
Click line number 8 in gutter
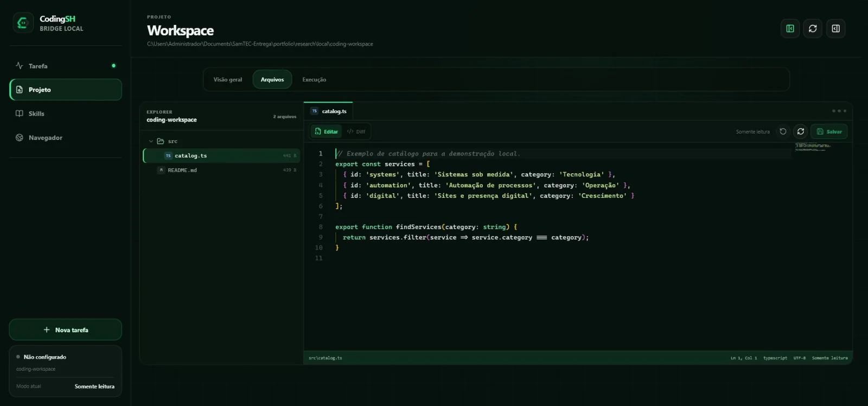pos(321,227)
